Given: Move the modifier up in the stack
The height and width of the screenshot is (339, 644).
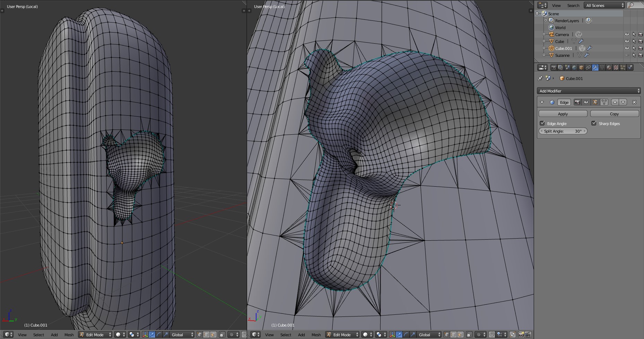Looking at the screenshot, I should point(615,102).
